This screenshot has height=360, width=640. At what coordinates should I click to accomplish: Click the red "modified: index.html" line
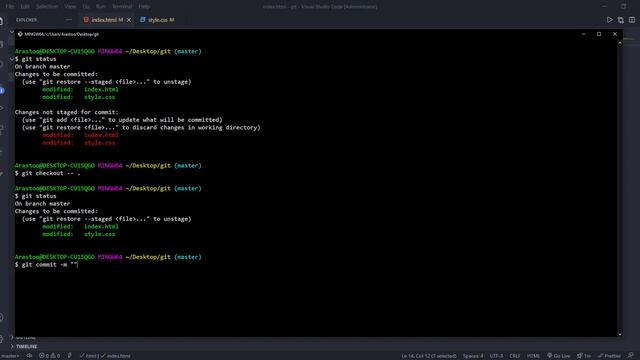80,135
